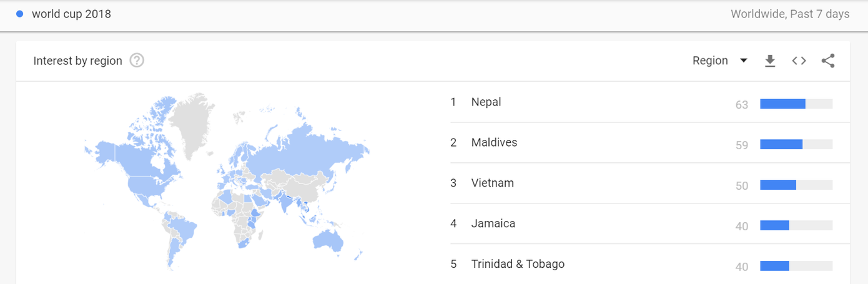Select Brazil on the world map
868x284 pixels.
[x=183, y=228]
